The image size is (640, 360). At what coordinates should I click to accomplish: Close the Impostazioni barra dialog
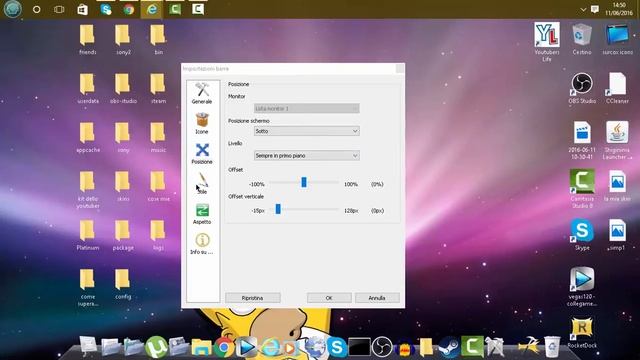click(400, 69)
